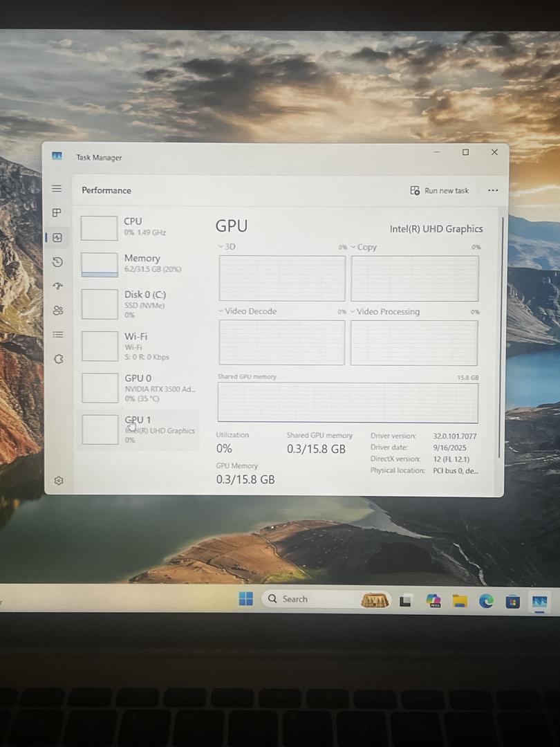Click the driver version 32.0.101.7077
This screenshot has width=560, height=747.
455,436
